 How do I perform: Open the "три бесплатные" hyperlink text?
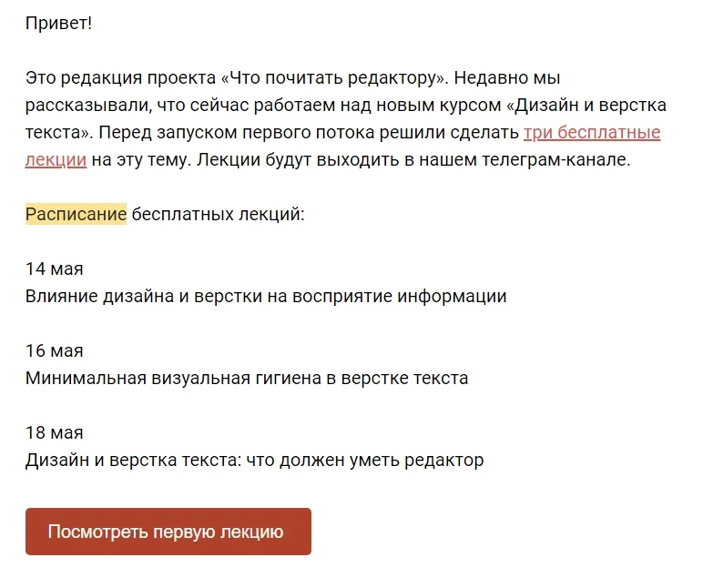pyautogui.click(x=592, y=133)
